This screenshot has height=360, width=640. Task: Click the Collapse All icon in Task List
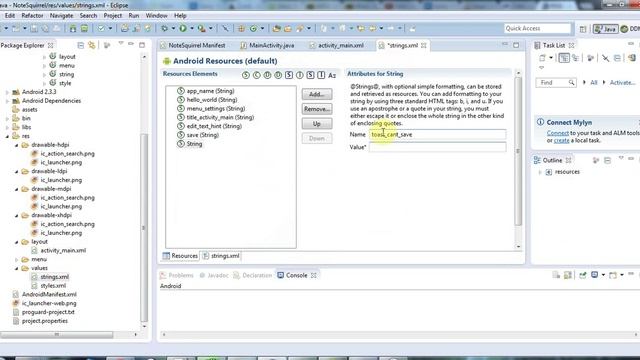point(617,58)
